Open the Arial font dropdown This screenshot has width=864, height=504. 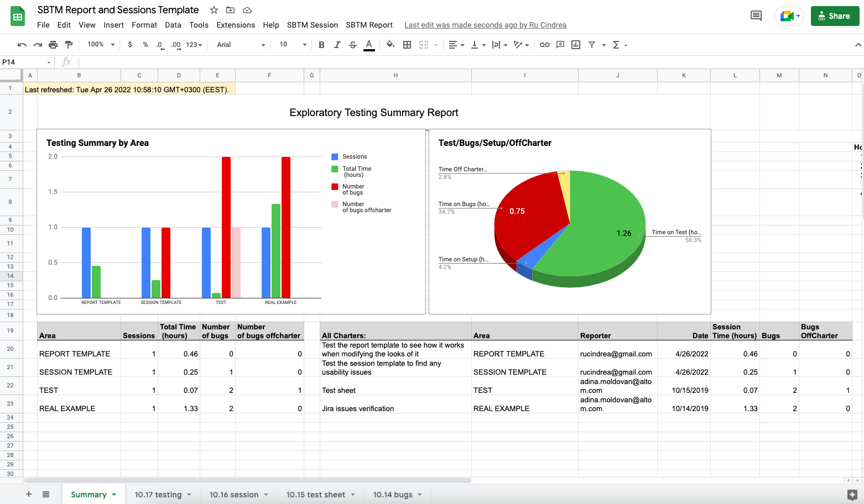pyautogui.click(x=241, y=45)
